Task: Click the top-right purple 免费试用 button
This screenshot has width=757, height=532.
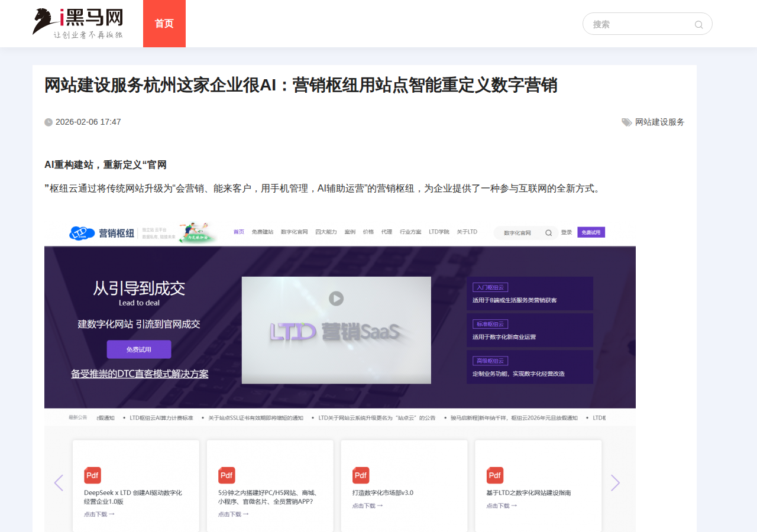Action: (x=591, y=233)
